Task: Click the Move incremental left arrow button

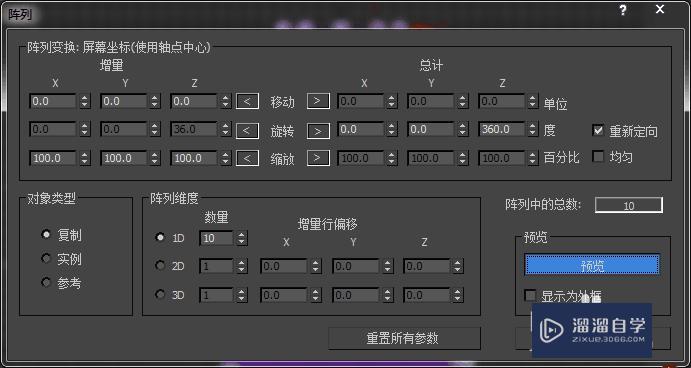Action: point(247,101)
